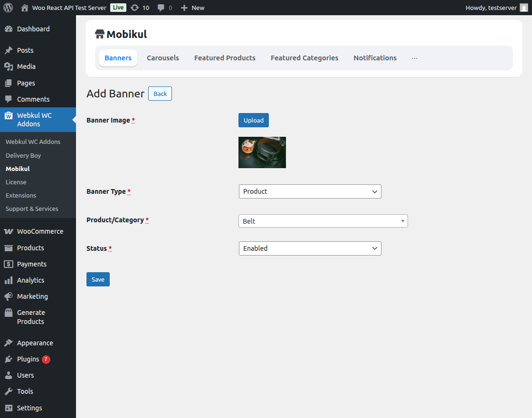The height and width of the screenshot is (418, 532).
Task: Select the Appearance brush icon
Action: click(x=9, y=342)
